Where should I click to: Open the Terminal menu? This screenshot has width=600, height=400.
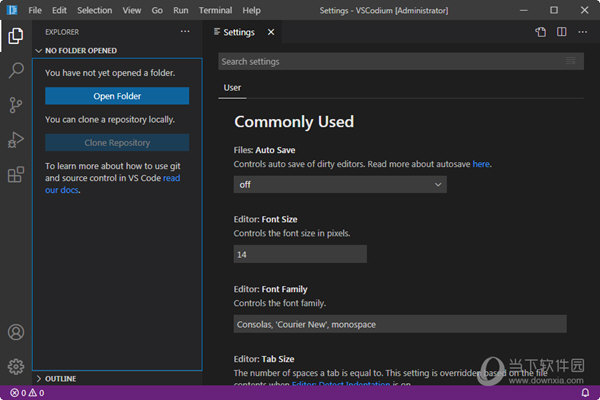tap(215, 10)
